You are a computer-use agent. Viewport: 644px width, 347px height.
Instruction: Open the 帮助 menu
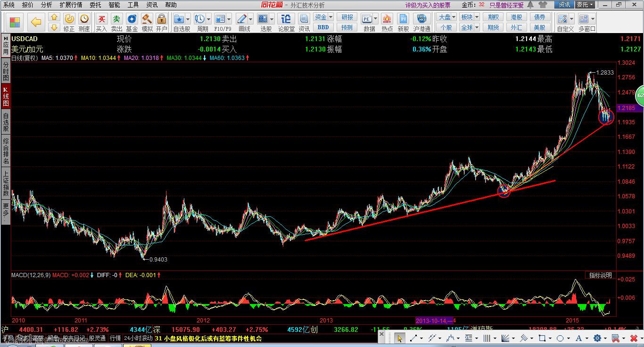(171, 5)
